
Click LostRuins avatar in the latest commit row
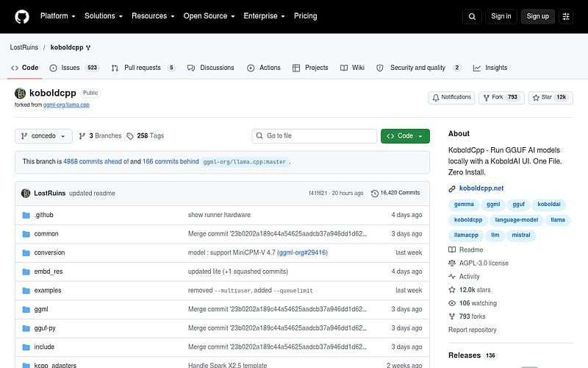tap(26, 193)
